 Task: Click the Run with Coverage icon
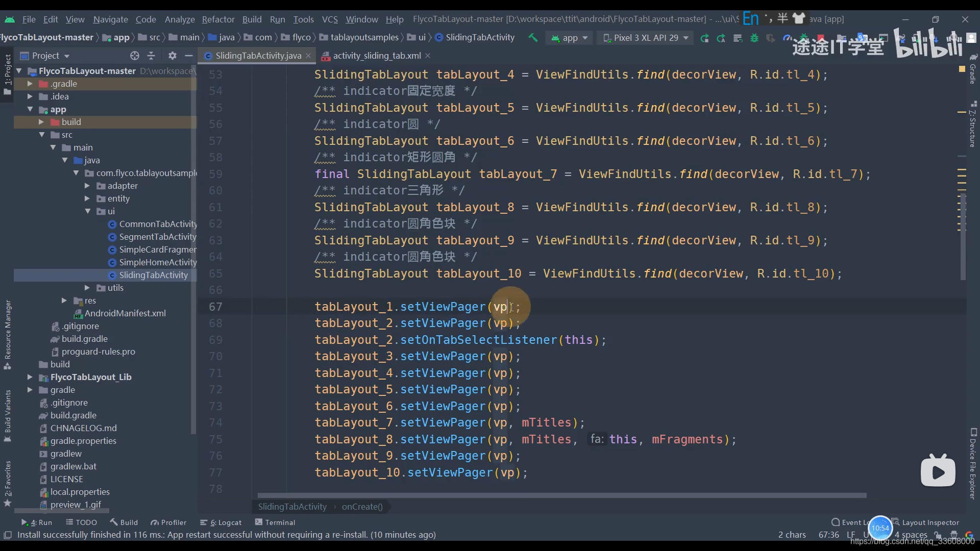[771, 38]
